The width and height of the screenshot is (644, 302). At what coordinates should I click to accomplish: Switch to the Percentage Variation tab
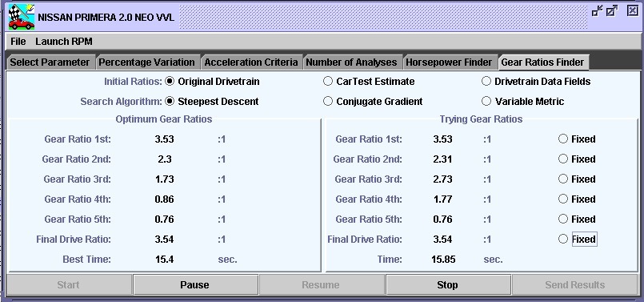coord(147,62)
